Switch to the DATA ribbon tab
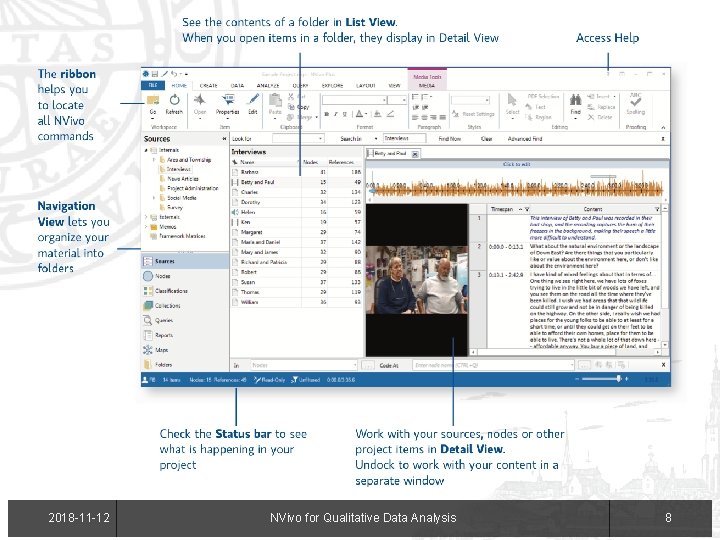Screen dimensions: 720x540 click(237, 85)
